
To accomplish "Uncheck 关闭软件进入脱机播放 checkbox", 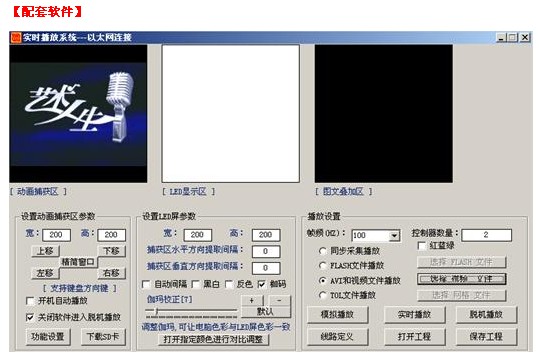I will point(30,317).
